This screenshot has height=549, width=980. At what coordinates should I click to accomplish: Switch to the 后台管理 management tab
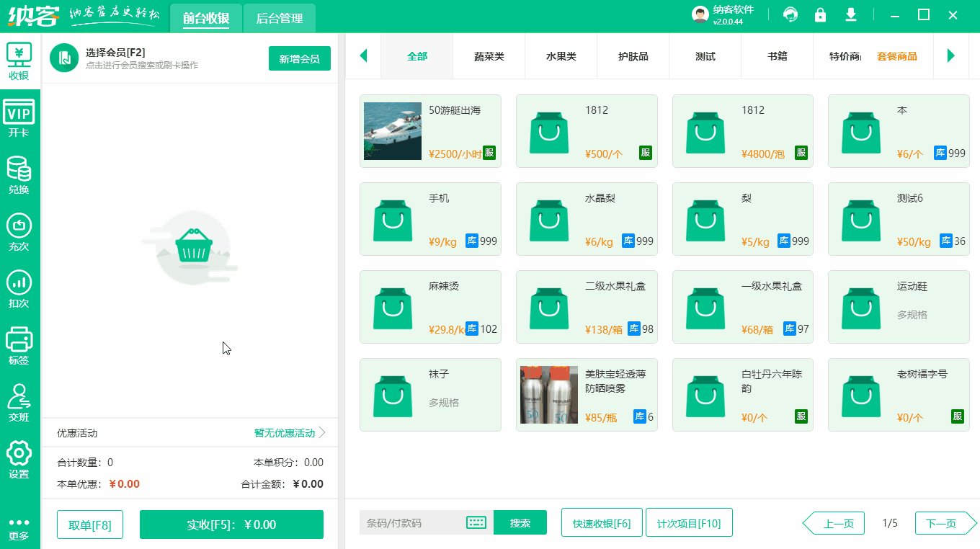(279, 19)
